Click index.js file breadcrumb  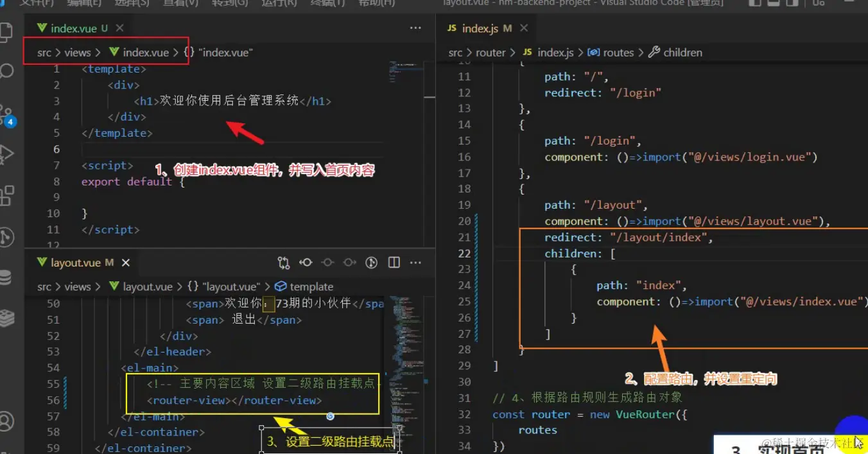tap(548, 53)
